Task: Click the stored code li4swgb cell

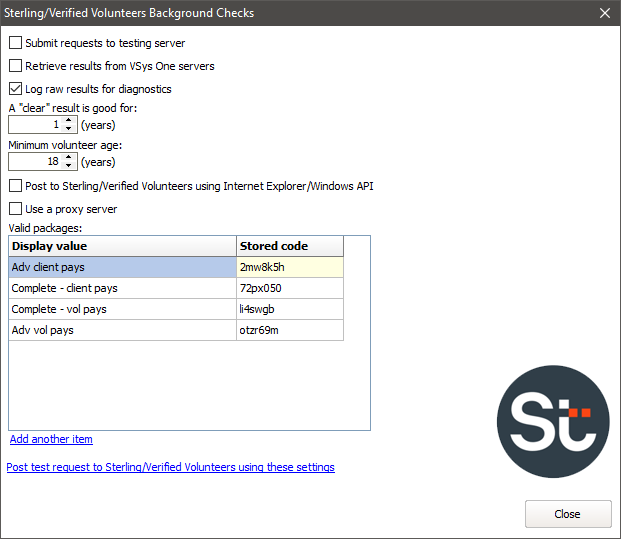Action: (x=289, y=309)
